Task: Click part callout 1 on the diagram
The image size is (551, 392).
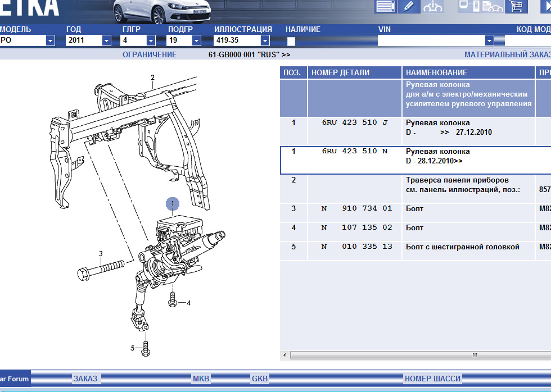Action: (x=172, y=204)
